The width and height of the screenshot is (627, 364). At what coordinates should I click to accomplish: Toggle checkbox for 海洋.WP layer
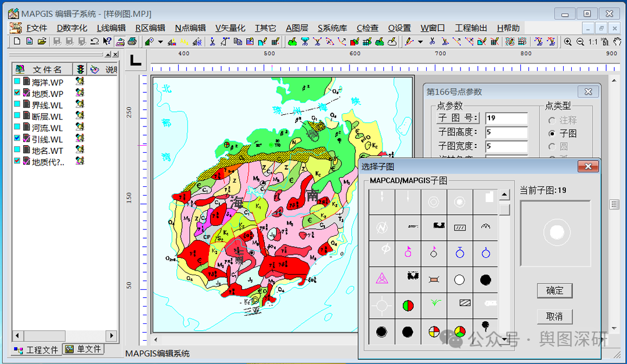click(x=17, y=82)
